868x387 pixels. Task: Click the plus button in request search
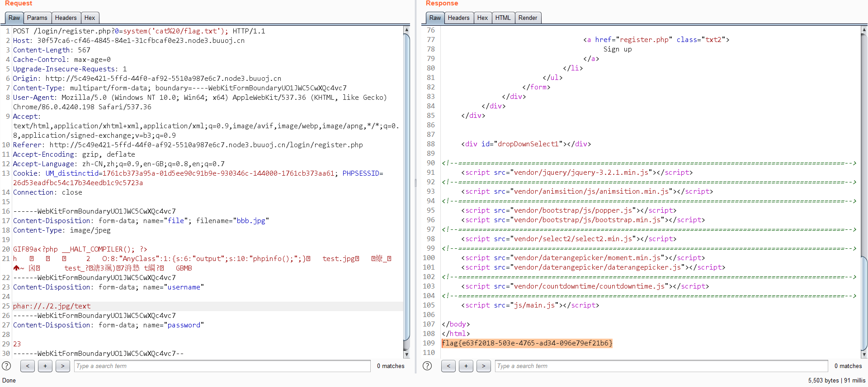[x=45, y=366]
